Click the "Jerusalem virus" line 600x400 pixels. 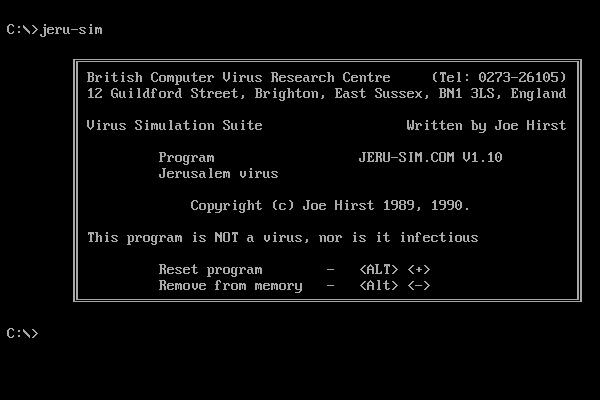pyautogui.click(x=218, y=173)
